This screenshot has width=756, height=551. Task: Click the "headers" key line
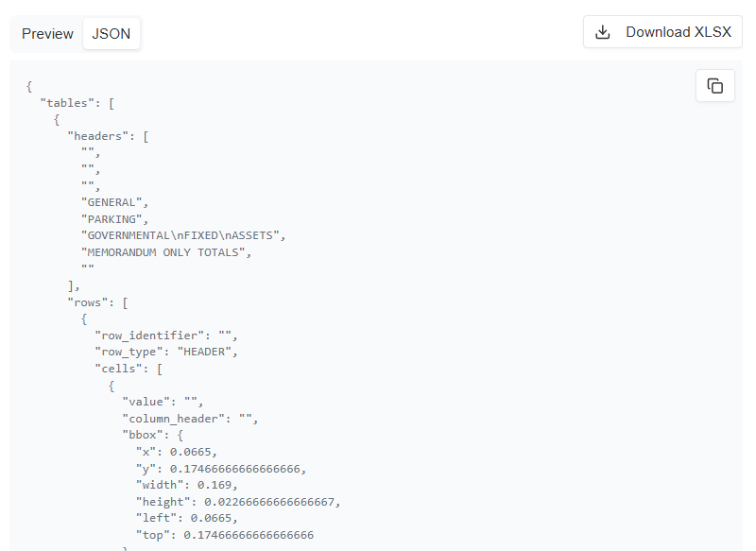point(108,136)
